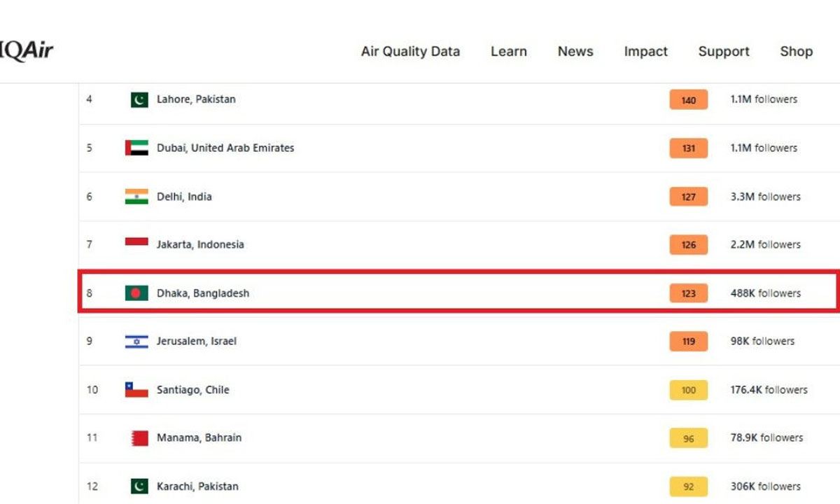
Task: Click the United Arab Emirates flag icon
Action: pyautogui.click(x=136, y=148)
